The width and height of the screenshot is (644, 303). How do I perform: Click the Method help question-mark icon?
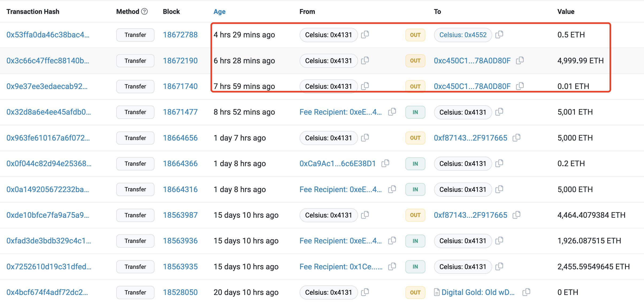(145, 11)
